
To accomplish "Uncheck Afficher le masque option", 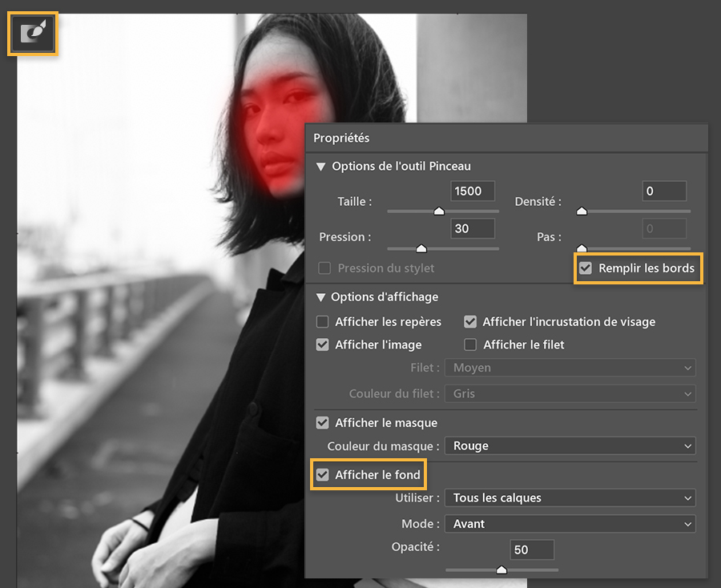I will (x=322, y=423).
